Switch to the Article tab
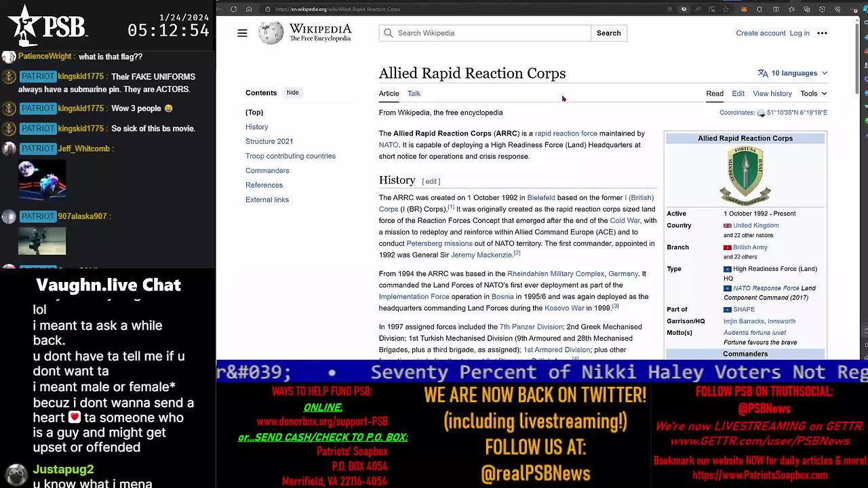868x488 pixels. (x=389, y=94)
